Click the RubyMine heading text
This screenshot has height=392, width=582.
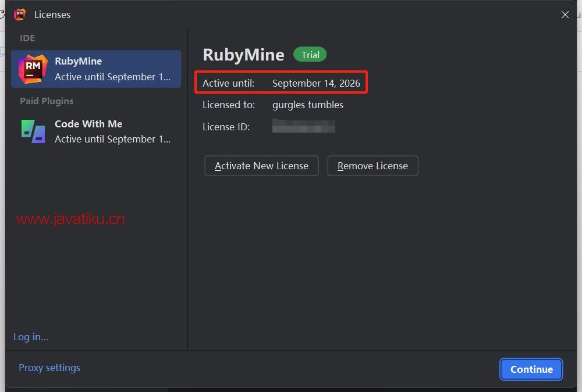(x=243, y=55)
